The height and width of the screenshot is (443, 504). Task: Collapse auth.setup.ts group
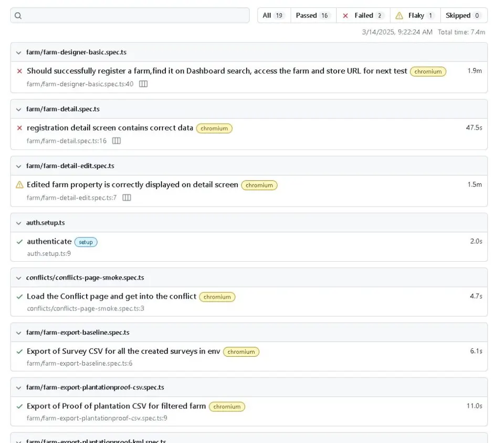(19, 223)
